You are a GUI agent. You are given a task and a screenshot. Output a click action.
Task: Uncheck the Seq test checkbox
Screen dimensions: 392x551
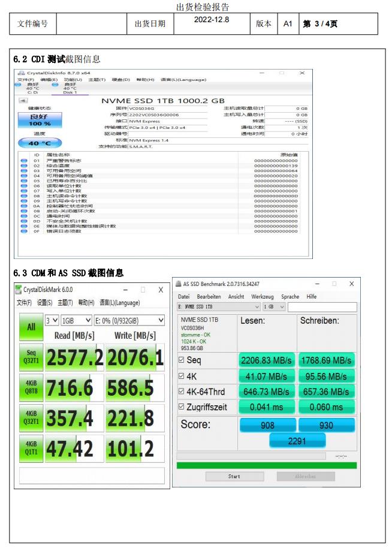pos(182,360)
